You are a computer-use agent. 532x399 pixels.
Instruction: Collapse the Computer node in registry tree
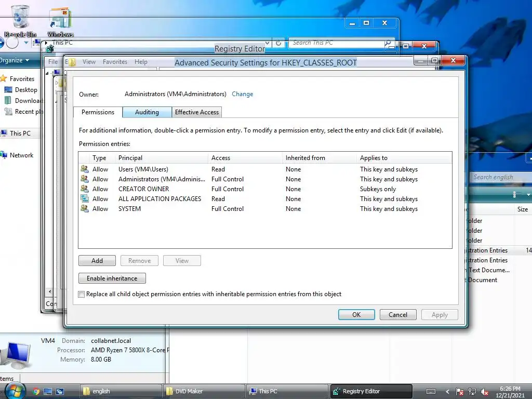(x=47, y=73)
